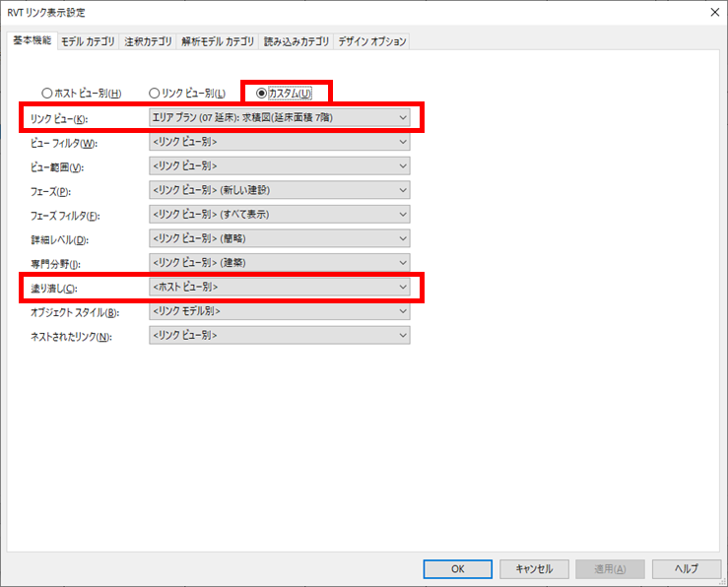This screenshot has width=728, height=587.
Task: Open the フェーズ (新しい建設) dropdown
Action: click(x=280, y=190)
